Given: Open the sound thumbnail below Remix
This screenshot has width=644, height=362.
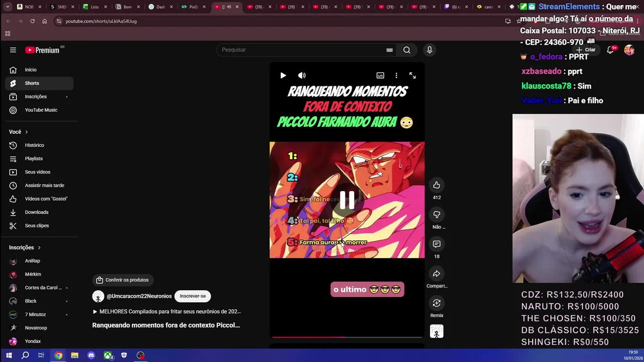Looking at the screenshot, I should [x=437, y=331].
